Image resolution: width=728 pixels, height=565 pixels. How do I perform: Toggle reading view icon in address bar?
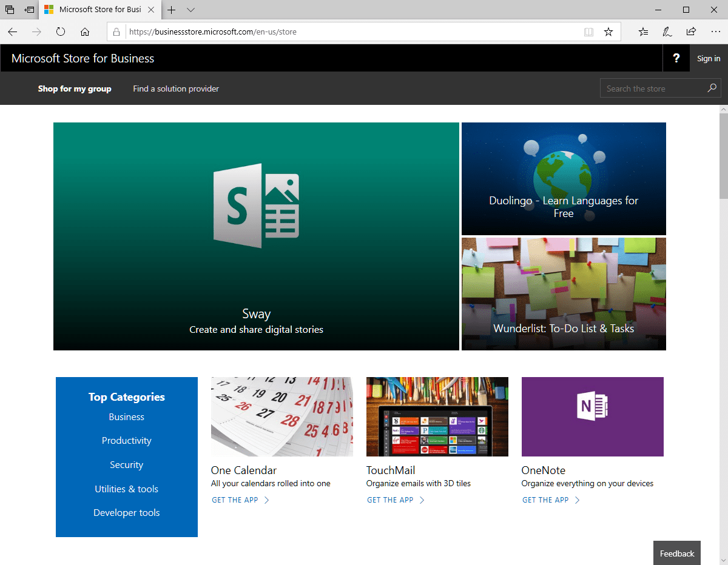[588, 32]
